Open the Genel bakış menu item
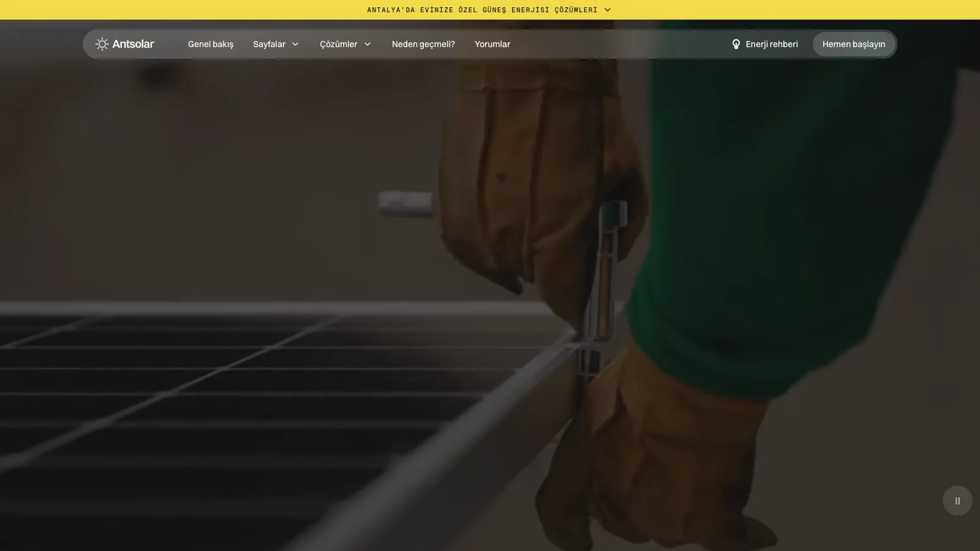980x551 pixels. 211,44
